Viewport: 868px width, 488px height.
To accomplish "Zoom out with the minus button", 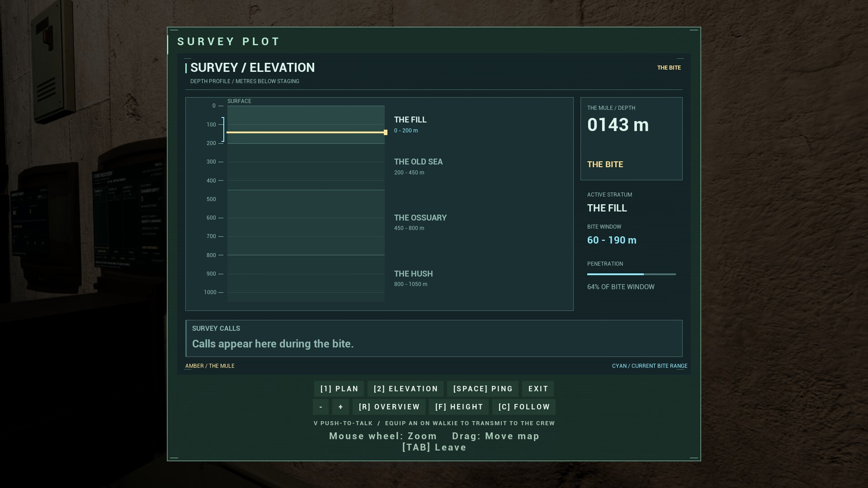I will coord(321,407).
